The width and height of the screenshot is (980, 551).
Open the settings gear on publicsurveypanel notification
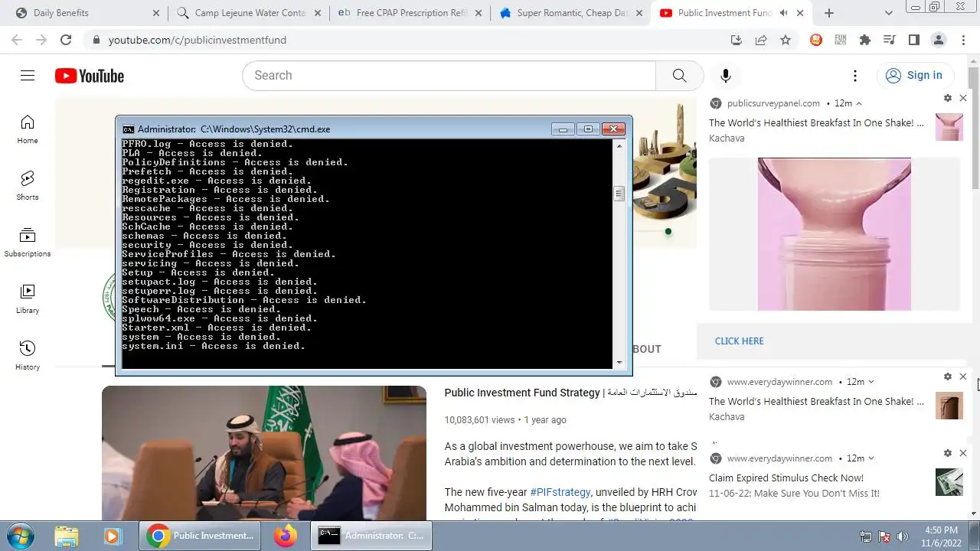(x=948, y=98)
